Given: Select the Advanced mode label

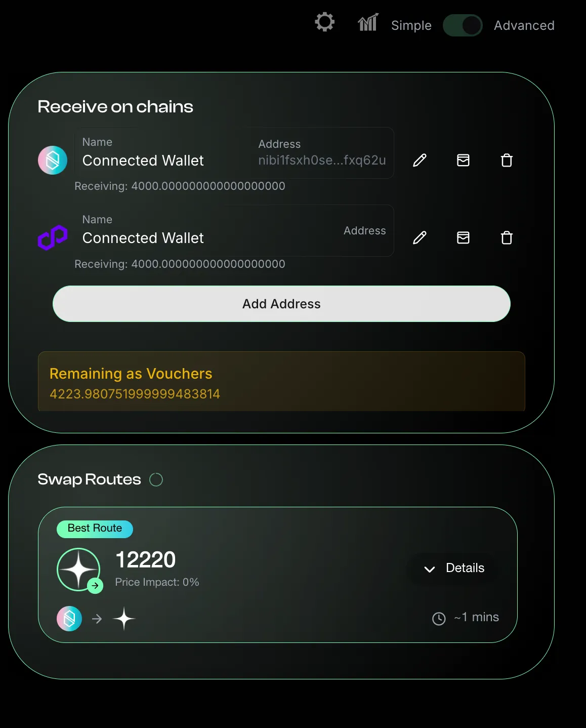Looking at the screenshot, I should click(x=524, y=25).
